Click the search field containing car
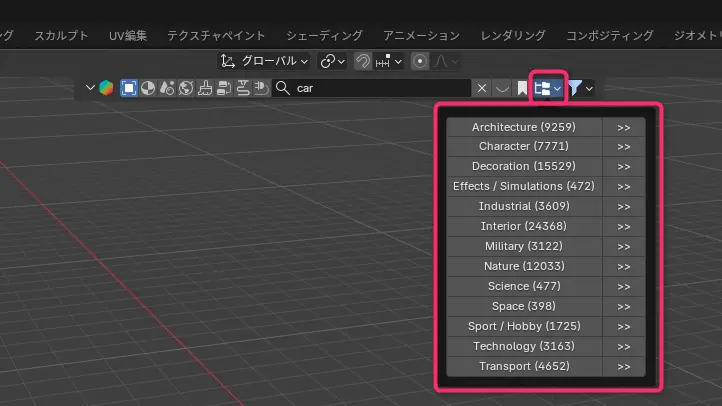 [372, 88]
